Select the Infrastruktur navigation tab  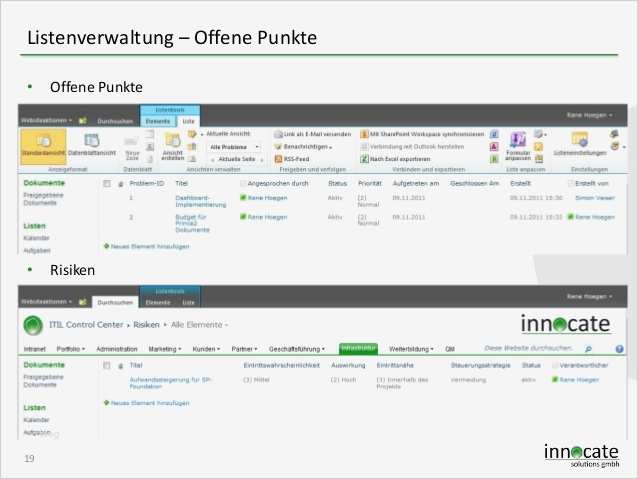pos(358,348)
